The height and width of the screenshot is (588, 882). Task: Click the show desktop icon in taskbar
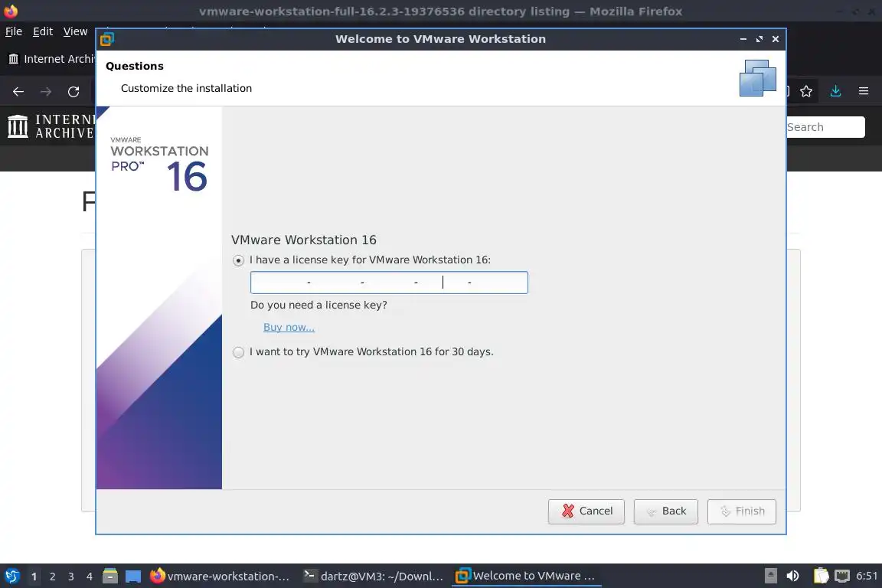(x=133, y=577)
